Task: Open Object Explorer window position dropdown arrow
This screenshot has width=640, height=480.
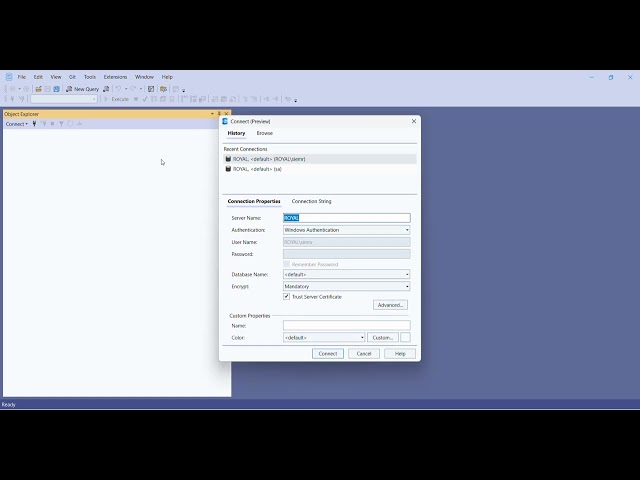Action: click(212, 114)
